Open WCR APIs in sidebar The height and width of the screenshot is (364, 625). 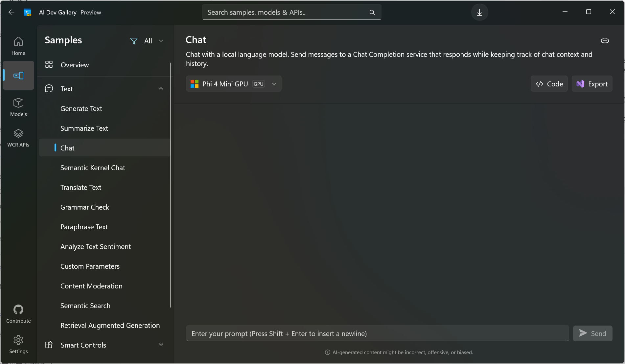pyautogui.click(x=18, y=138)
